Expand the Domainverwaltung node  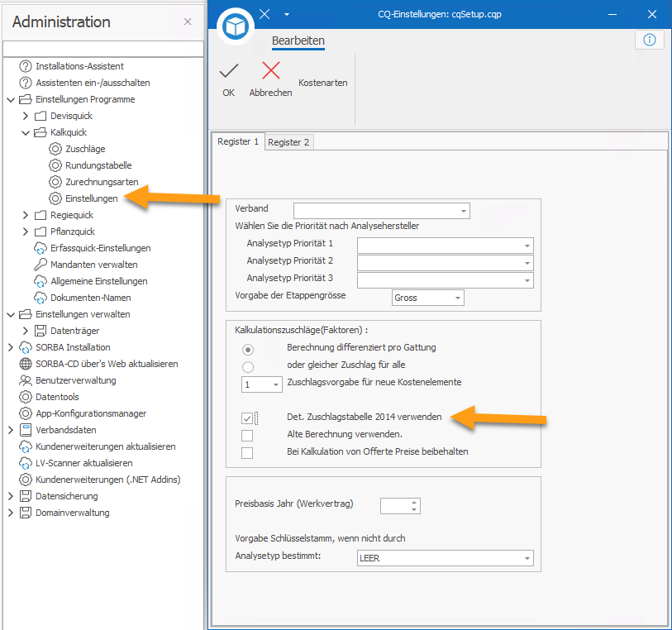click(x=11, y=513)
